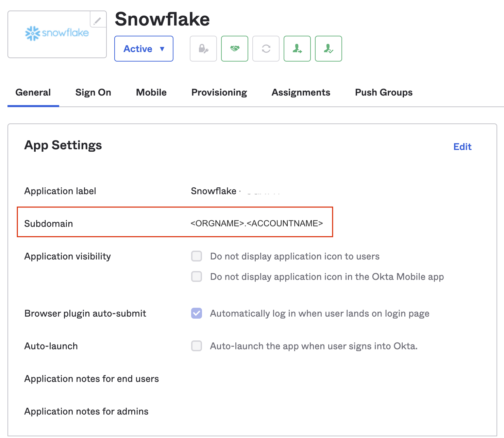This screenshot has height=438, width=504.
Task: Click the lock and key sign-on icon
Action: (203, 49)
